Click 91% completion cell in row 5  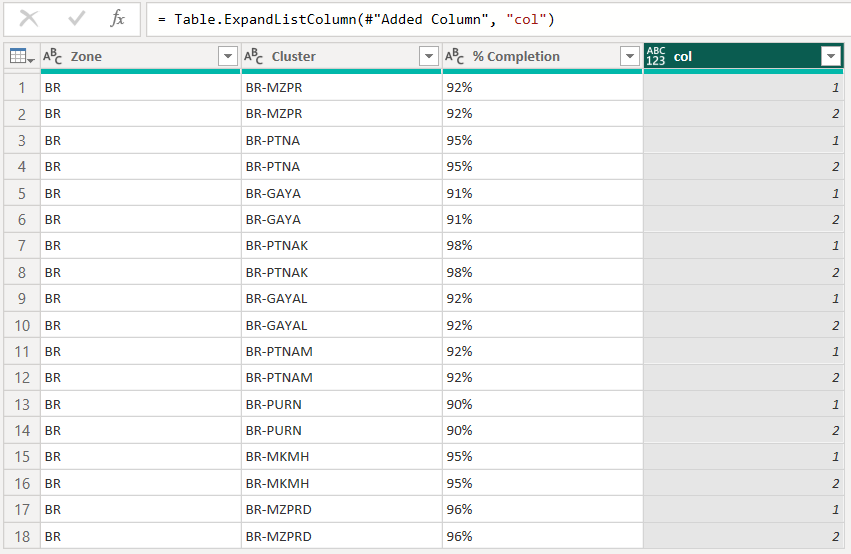[543, 193]
